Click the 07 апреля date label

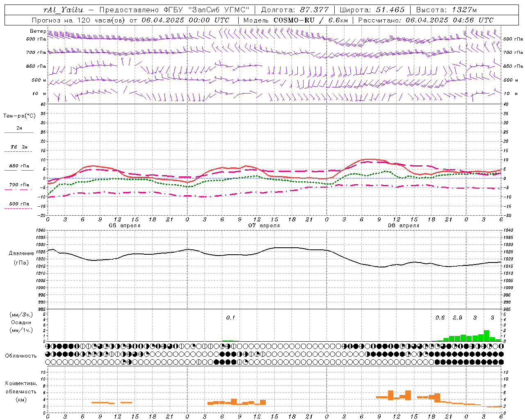pos(264,226)
